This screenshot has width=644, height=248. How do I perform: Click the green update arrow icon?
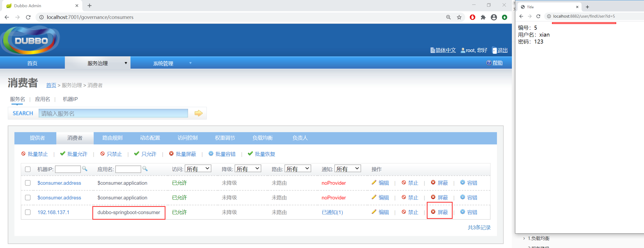coord(504,17)
